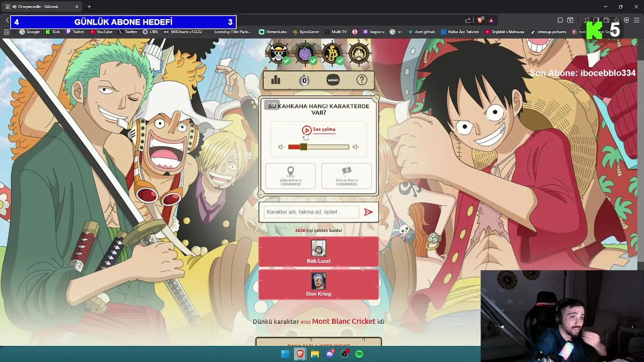Adjust the volume slider handle
Image resolution: width=644 pixels, height=362 pixels.
tap(303, 147)
